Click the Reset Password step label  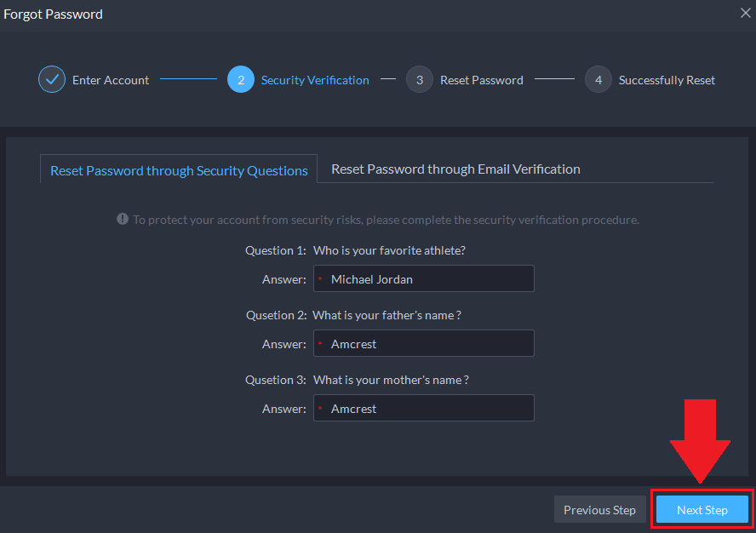[x=481, y=80]
